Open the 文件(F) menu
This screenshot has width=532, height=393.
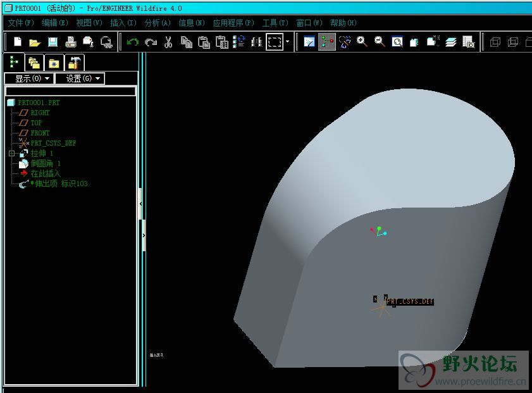(x=21, y=23)
